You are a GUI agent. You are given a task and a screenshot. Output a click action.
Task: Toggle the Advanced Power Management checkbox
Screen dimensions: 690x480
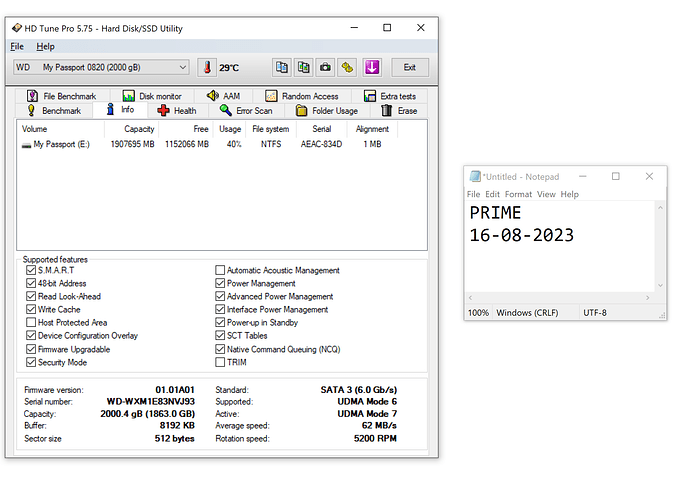(220, 296)
